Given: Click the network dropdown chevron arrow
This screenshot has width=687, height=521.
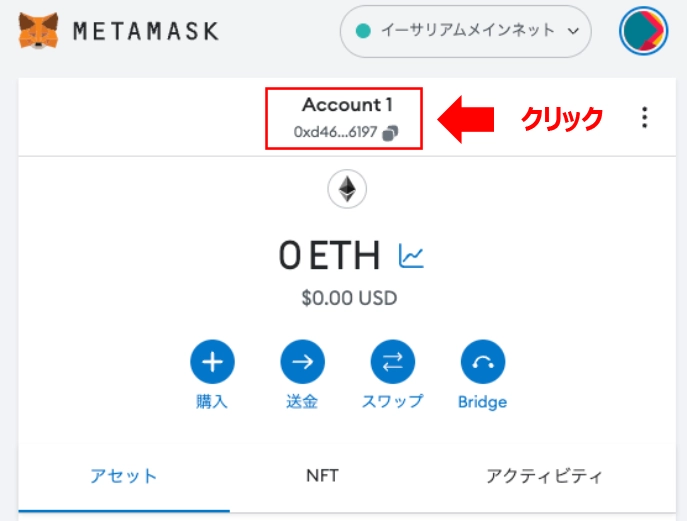Looking at the screenshot, I should [573, 31].
